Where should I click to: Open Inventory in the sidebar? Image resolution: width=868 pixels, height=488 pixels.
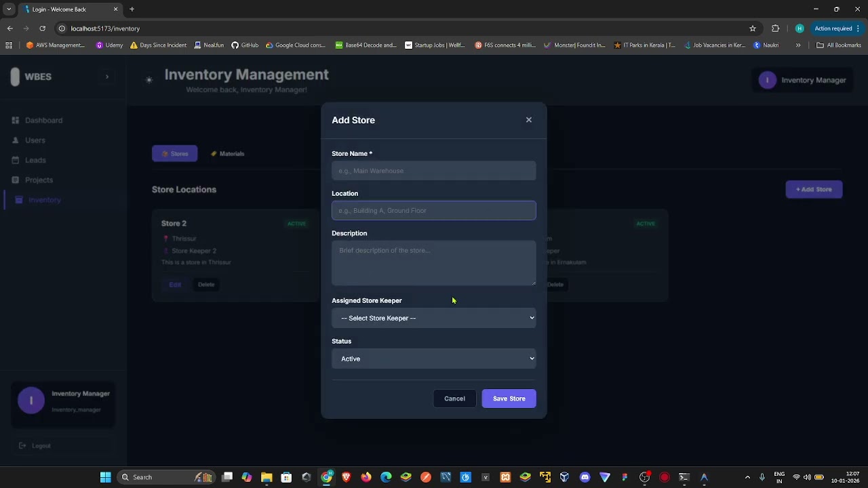pos(45,200)
